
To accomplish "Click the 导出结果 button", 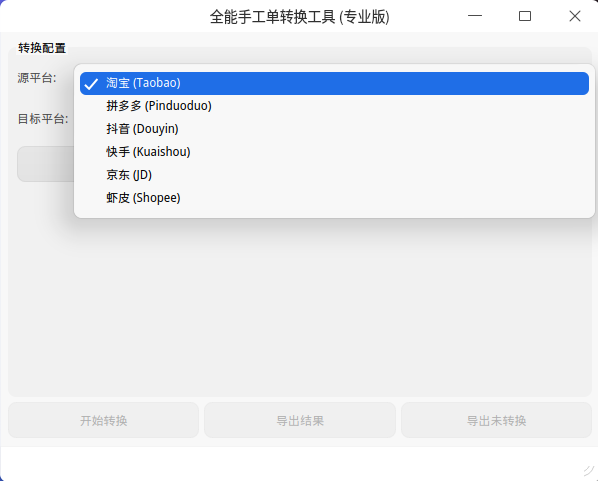I will tap(300, 420).
